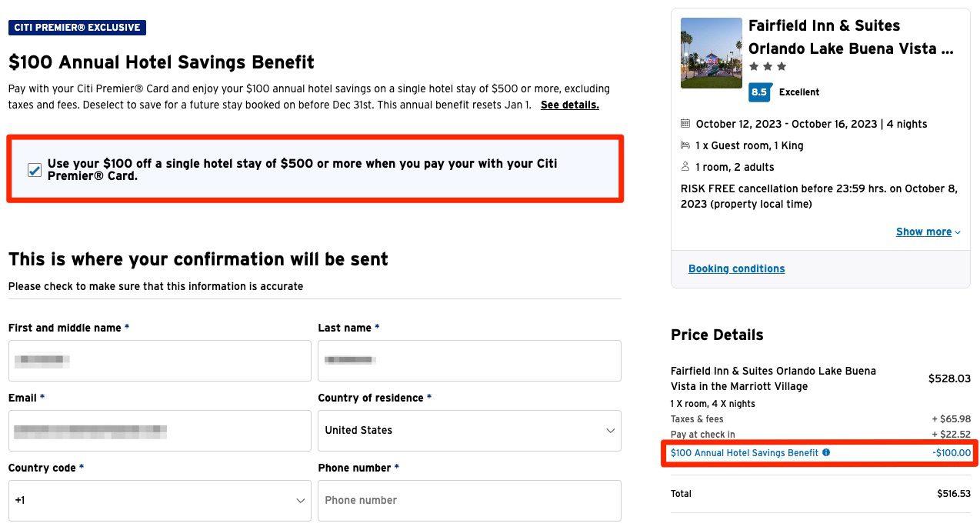Click the Fairfield Inn hotel thumbnail image

(x=711, y=52)
